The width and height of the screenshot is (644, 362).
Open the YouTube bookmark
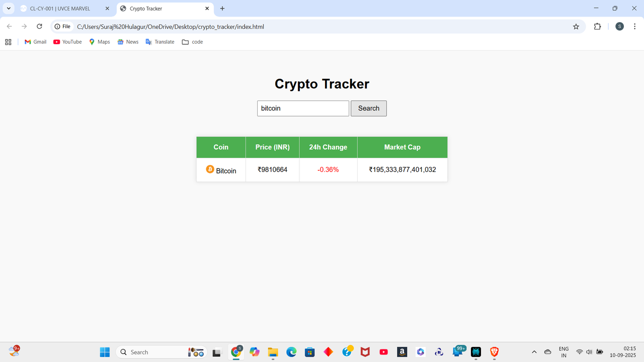click(x=67, y=42)
